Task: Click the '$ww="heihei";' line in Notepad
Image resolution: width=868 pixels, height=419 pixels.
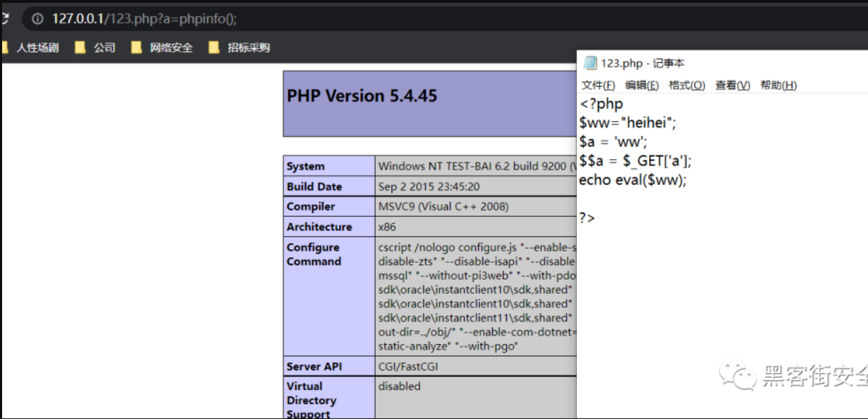Action: click(628, 123)
